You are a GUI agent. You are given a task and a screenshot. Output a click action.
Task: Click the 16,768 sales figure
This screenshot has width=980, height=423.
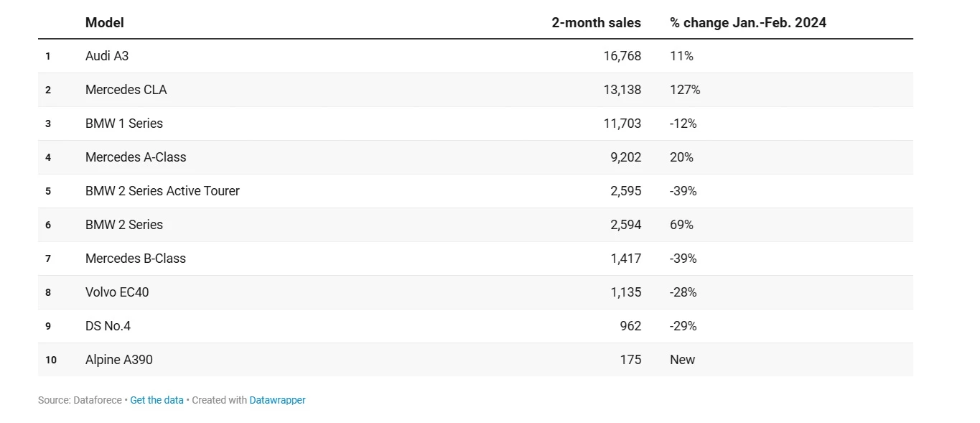tap(622, 55)
